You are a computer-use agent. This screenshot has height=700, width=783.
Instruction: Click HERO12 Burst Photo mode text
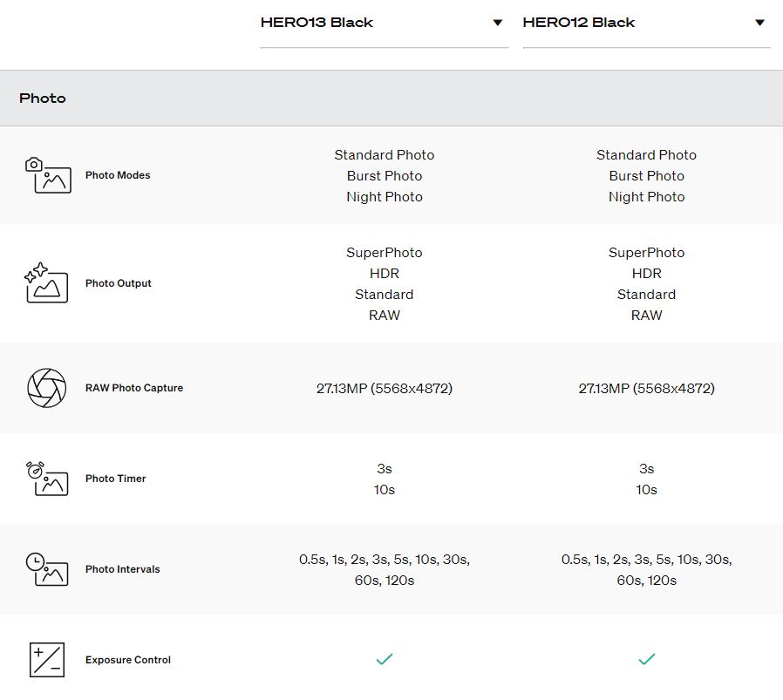[647, 176]
